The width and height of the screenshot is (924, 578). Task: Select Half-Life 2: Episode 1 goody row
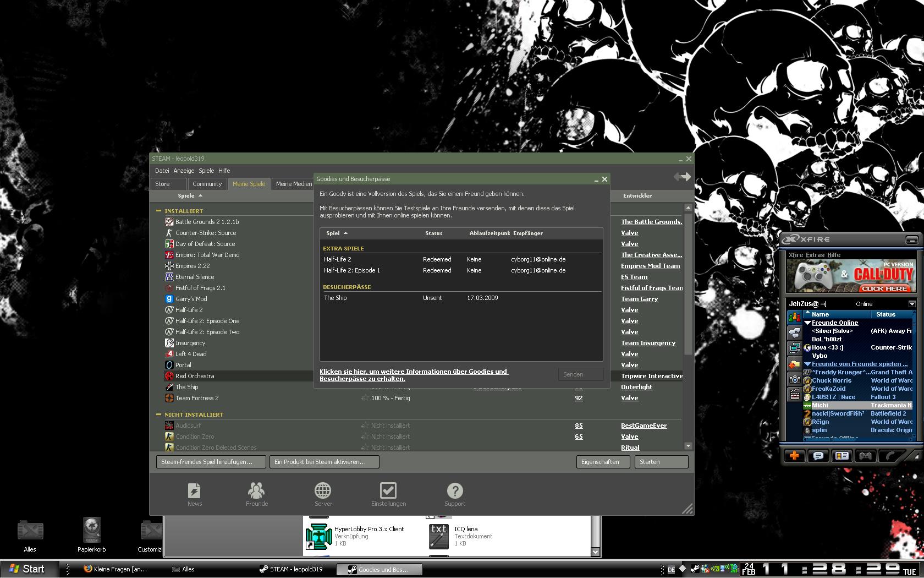click(x=461, y=270)
